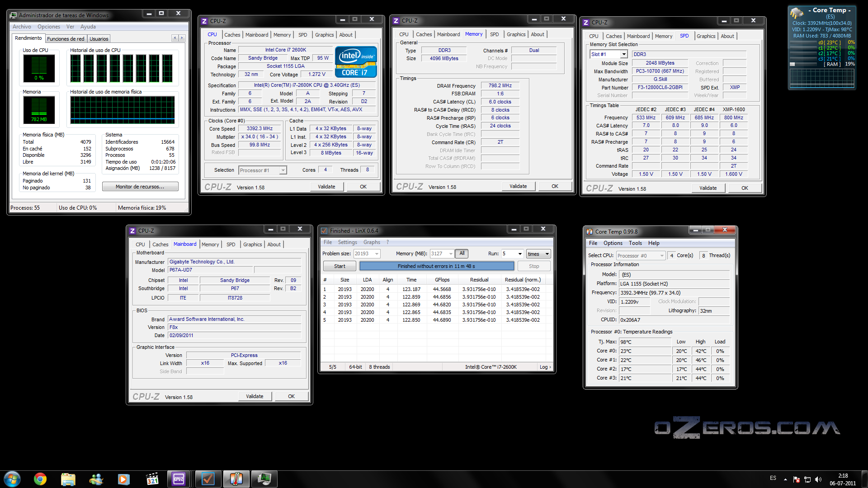868x488 pixels.
Task: Open Windows Live Messenger taskbar icon
Action: click(96, 479)
